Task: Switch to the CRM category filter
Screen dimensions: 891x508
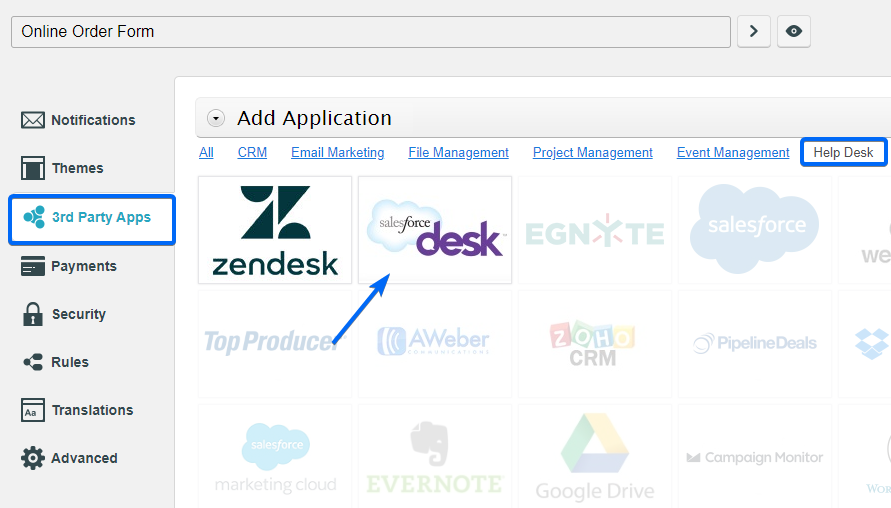Action: tap(252, 152)
